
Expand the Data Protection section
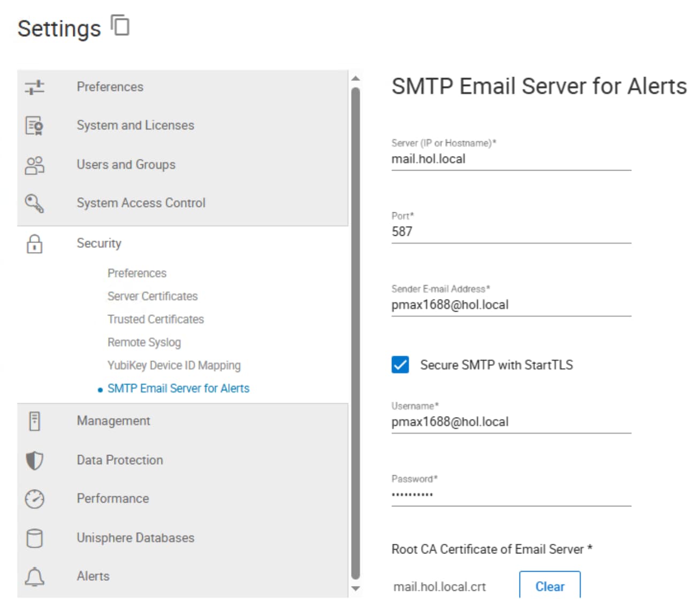pyautogui.click(x=183, y=460)
